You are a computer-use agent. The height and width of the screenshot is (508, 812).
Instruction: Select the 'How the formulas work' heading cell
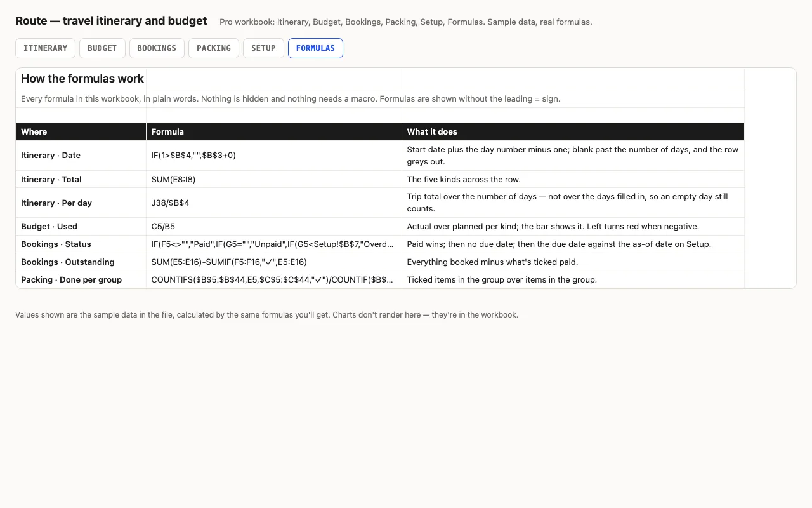pos(81,79)
